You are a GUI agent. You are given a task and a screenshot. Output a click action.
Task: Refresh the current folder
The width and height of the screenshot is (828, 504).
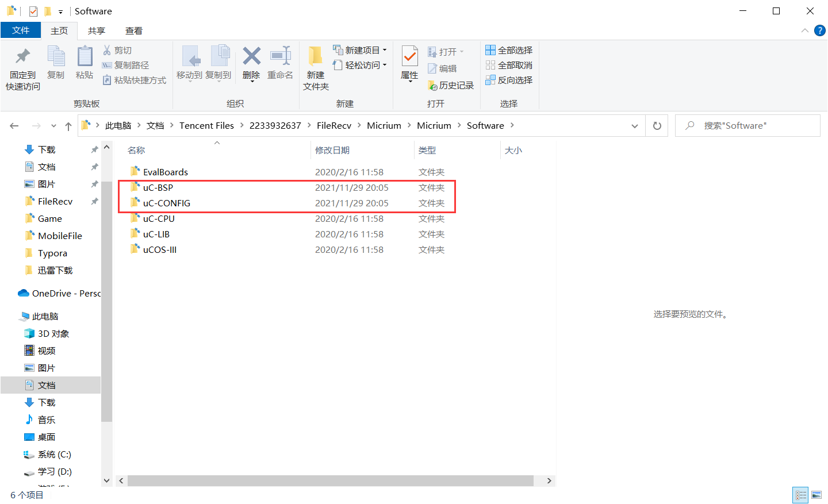[657, 126]
